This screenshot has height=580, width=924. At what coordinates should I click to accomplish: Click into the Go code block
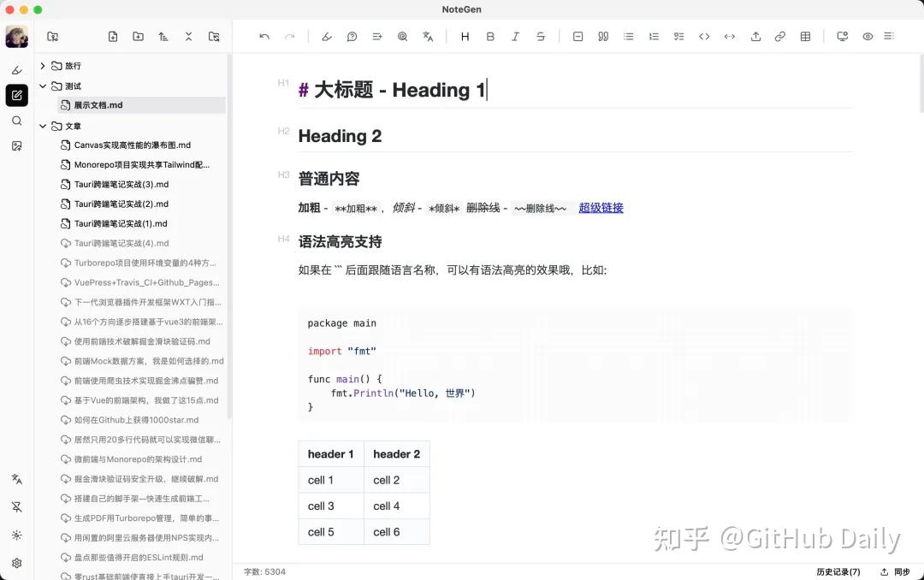click(575, 365)
